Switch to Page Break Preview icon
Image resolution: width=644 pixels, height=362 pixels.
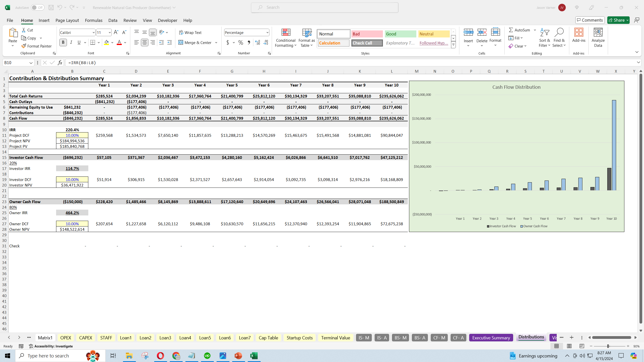582,346
